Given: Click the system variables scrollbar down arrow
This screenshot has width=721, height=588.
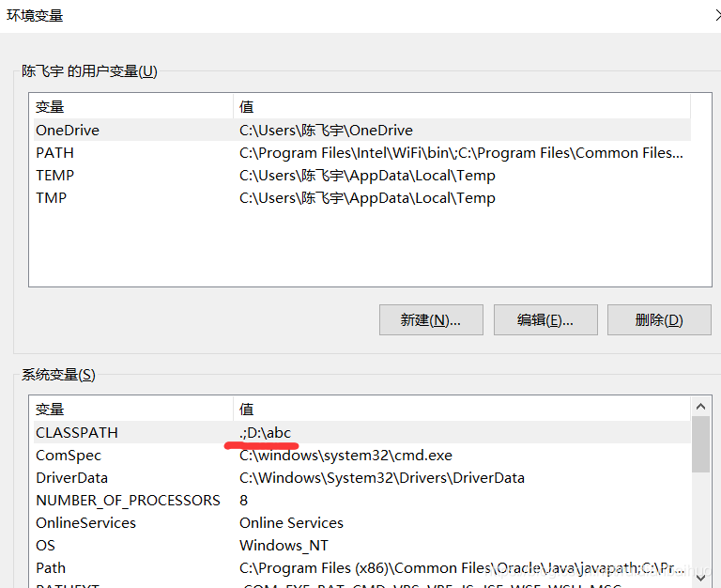Looking at the screenshot, I should tap(700, 578).
